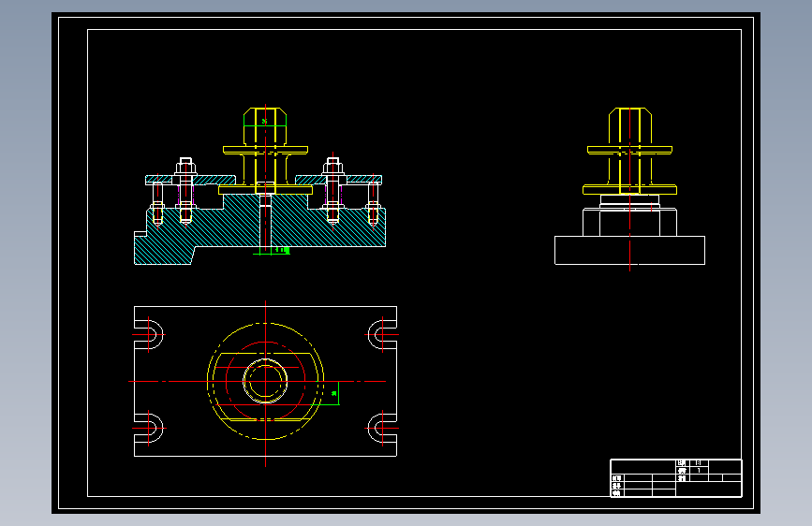812x526 pixels.
Task: Select the right clamp stud nut in section view
Action: tap(333, 165)
